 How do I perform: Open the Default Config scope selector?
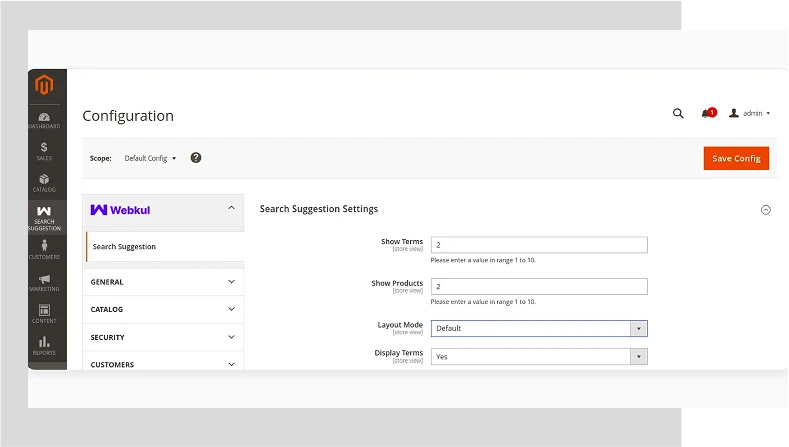click(x=150, y=158)
